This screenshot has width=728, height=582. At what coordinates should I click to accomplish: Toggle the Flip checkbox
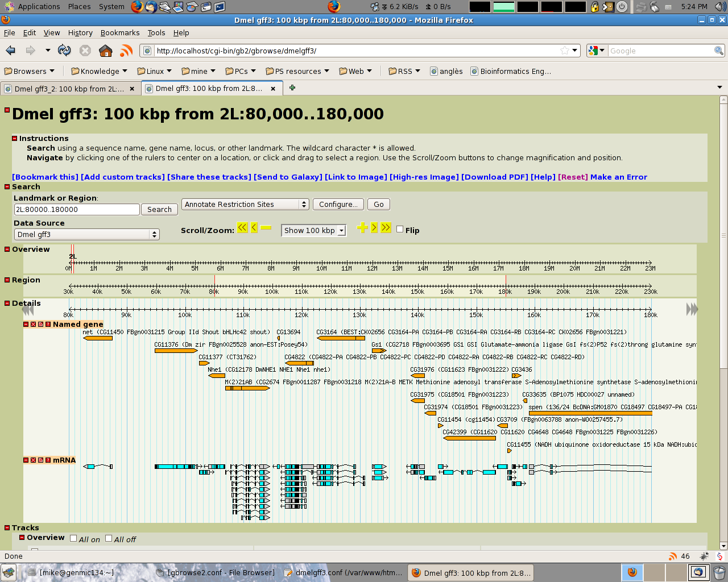click(400, 229)
